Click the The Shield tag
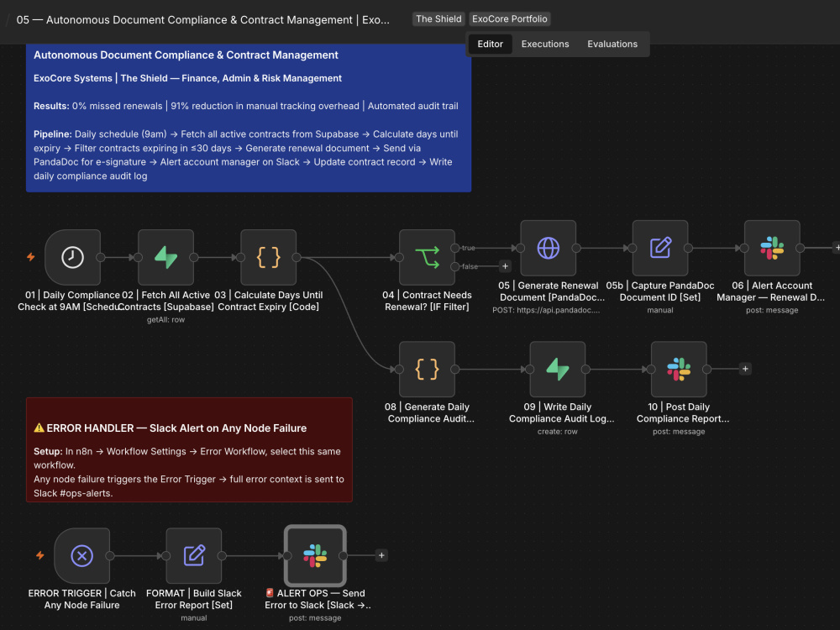Screen dimensions: 840x630 click(x=438, y=18)
